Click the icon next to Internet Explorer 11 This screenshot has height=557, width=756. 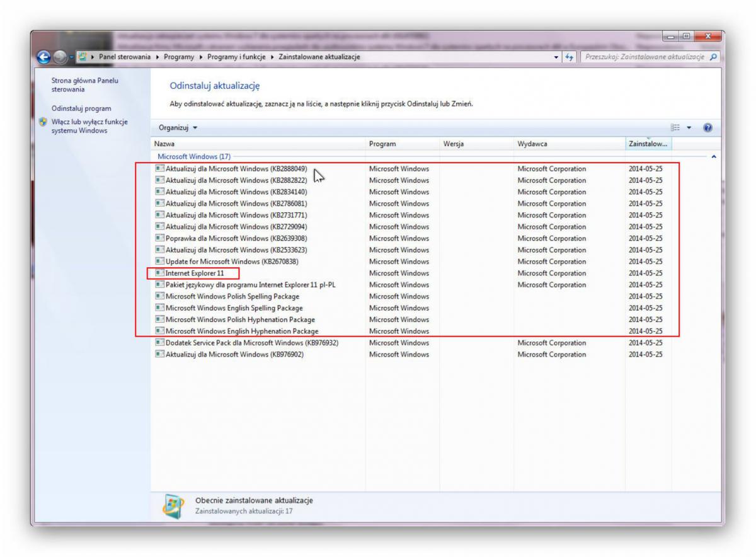159,273
